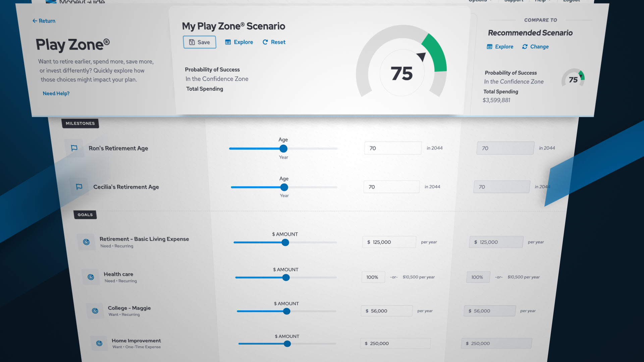Image resolution: width=644 pixels, height=362 pixels.
Task: Explore My Play Zone Scenario
Action: pyautogui.click(x=239, y=42)
